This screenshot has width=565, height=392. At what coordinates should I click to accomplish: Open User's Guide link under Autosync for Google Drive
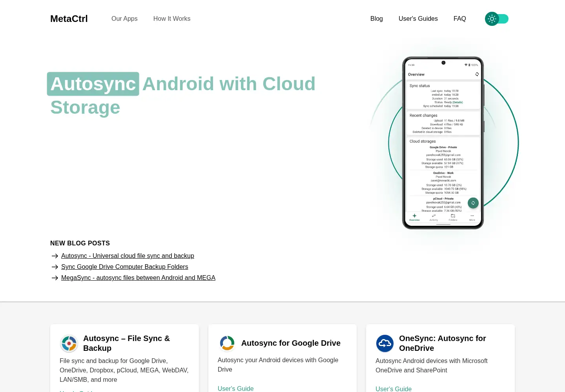point(235,388)
